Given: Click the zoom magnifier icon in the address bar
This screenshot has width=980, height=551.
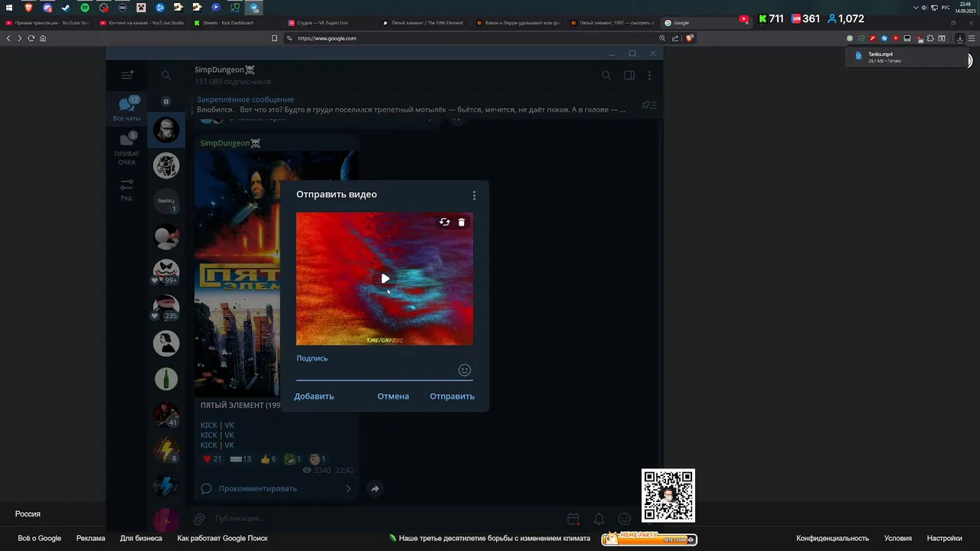Looking at the screenshot, I should click(x=662, y=38).
